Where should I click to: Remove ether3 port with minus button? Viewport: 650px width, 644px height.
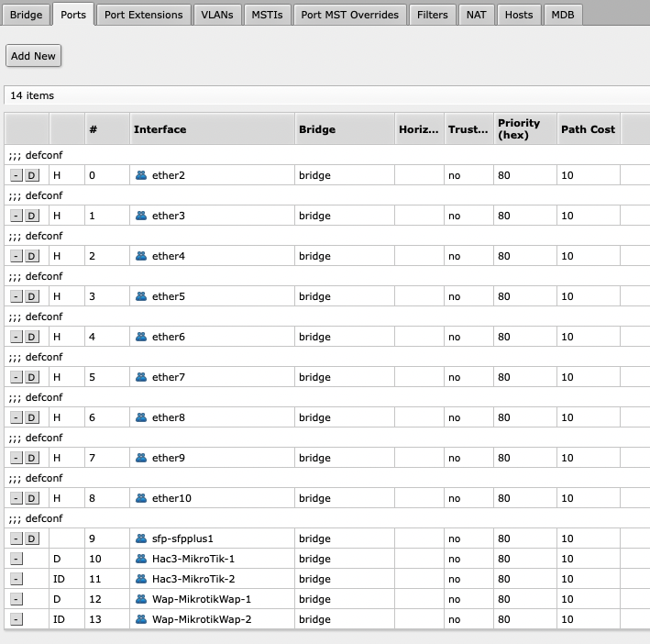click(17, 216)
